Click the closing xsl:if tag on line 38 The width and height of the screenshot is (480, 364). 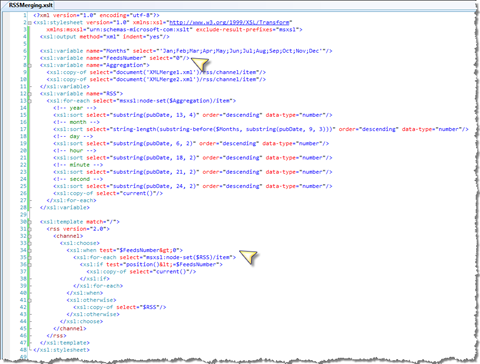[95, 279]
